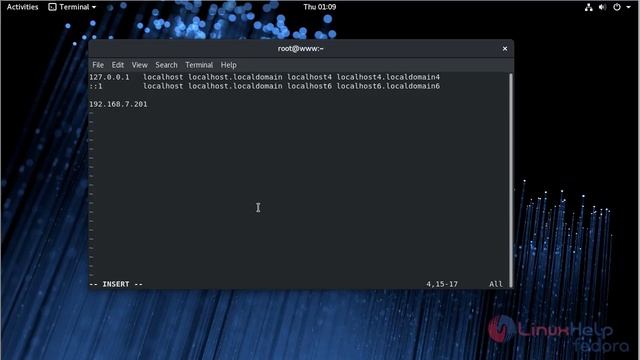Open the Search menu
This screenshot has height=360, width=640.
click(x=166, y=65)
